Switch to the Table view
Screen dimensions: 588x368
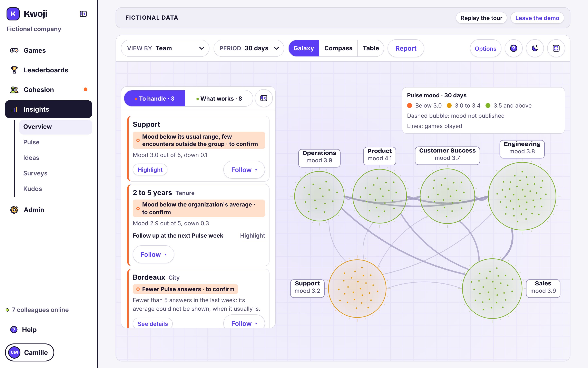coord(371,48)
